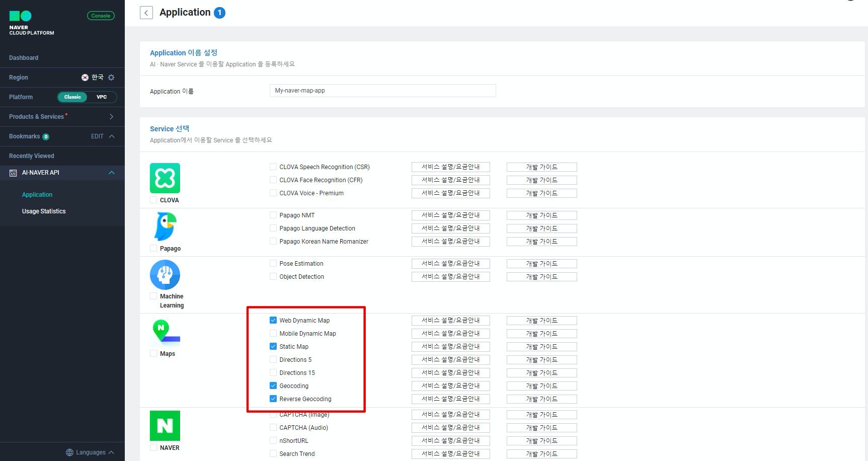This screenshot has width=868, height=461.
Task: Open service info button for Web Dynamic Map
Action: (x=451, y=321)
